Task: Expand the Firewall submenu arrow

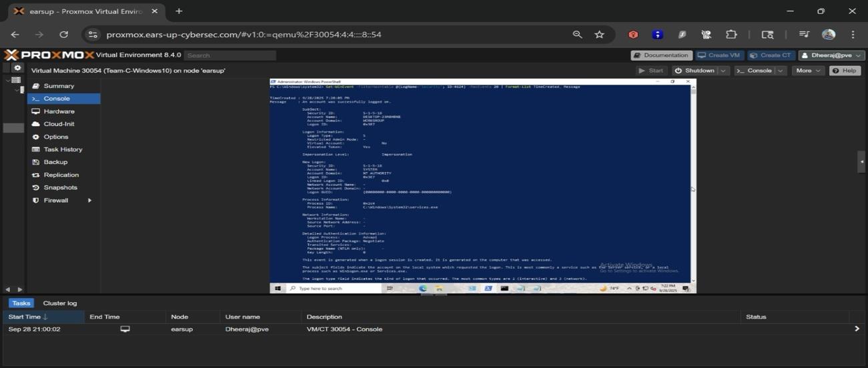Action: 89,200
